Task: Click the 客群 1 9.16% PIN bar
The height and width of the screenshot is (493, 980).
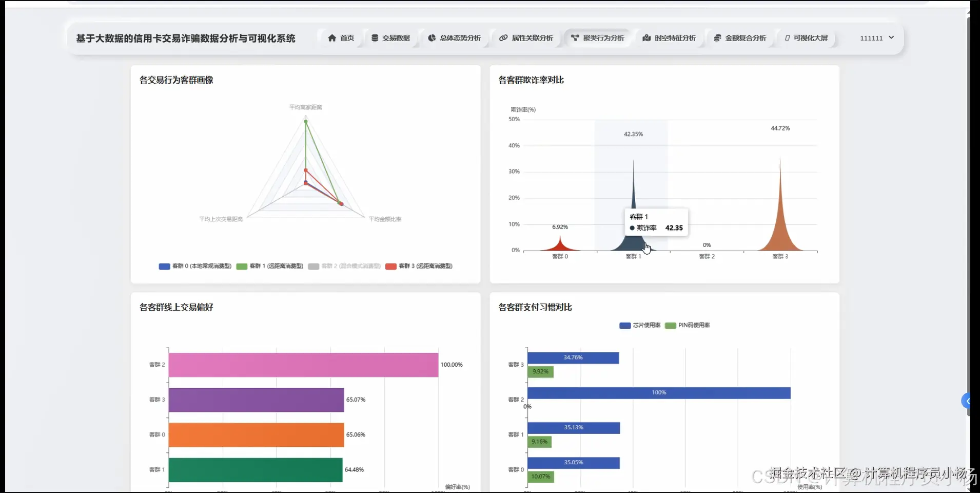Action: 539,441
